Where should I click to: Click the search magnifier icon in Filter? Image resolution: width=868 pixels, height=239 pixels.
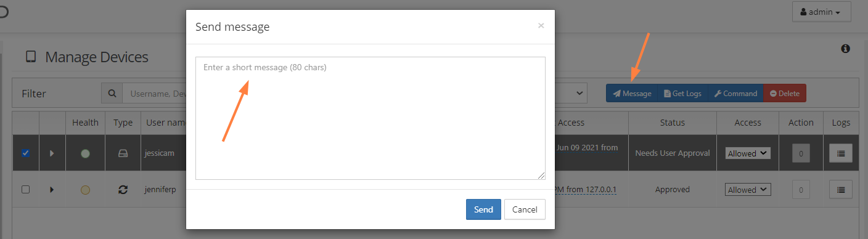[x=112, y=94]
